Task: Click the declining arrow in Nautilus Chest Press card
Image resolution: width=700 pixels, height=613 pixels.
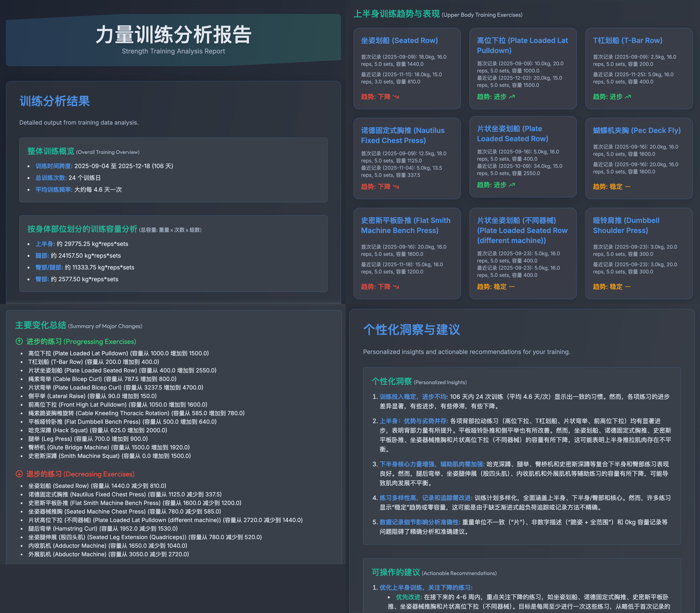Action: tap(396, 187)
